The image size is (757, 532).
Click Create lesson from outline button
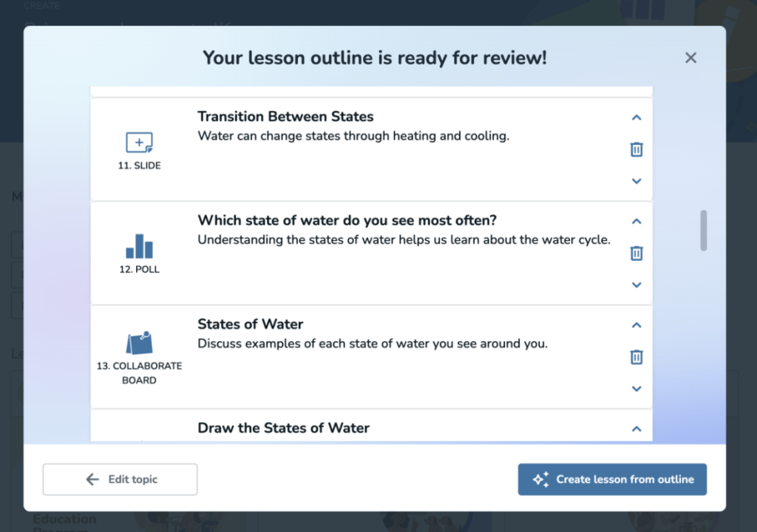tap(612, 480)
